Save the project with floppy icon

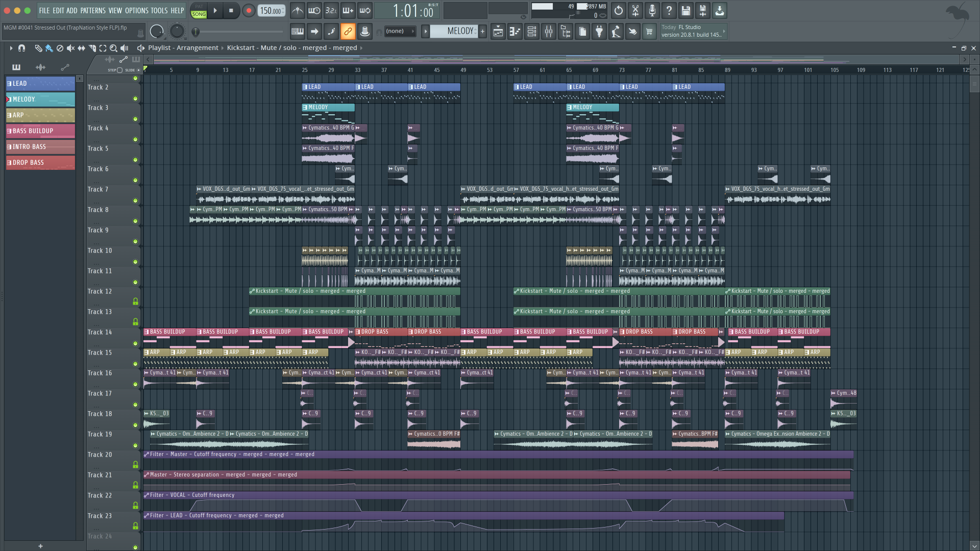[x=686, y=10]
